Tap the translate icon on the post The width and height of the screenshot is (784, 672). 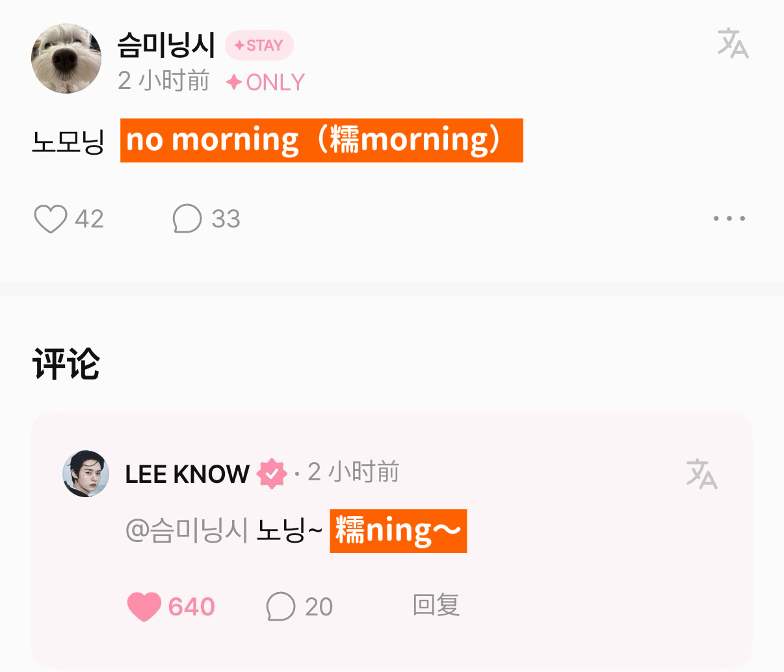[733, 44]
